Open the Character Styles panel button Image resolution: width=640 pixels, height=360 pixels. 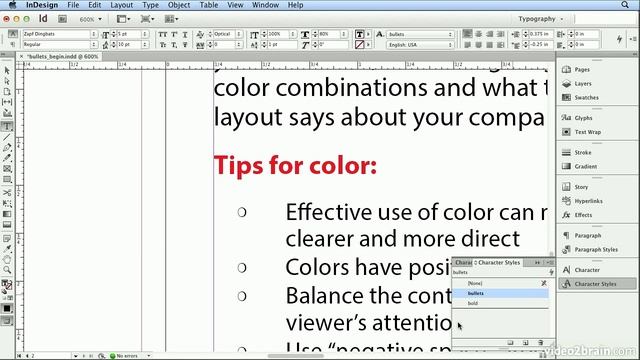pyautogui.click(x=597, y=284)
